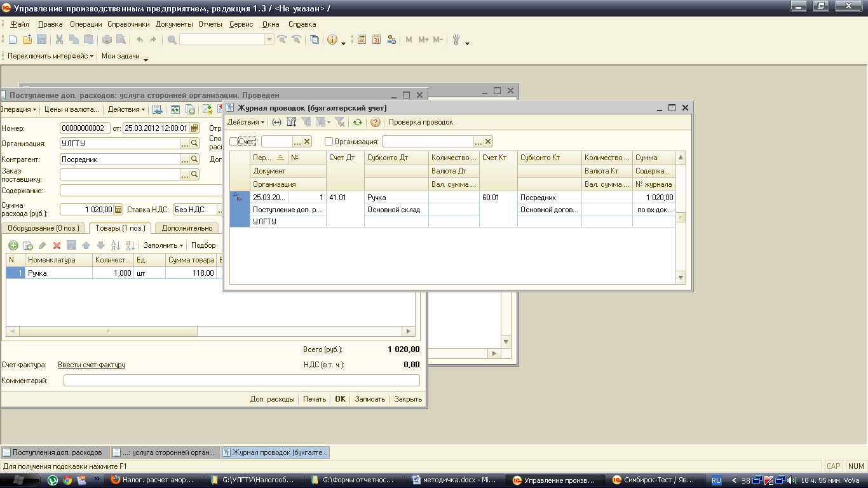868x488 pixels.
Task: Click ellipsis button of Организация field
Action: [185, 143]
